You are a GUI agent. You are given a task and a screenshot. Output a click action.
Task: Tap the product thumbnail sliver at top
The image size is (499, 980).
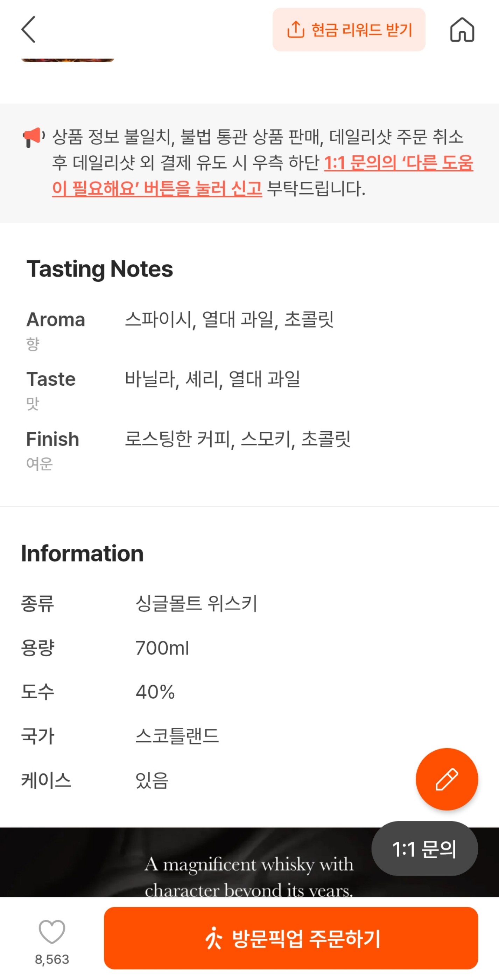(x=68, y=60)
